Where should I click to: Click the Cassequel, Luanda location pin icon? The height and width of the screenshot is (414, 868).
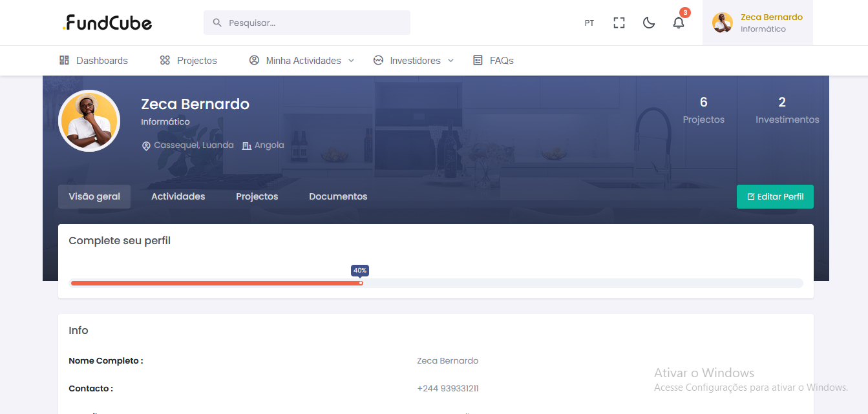click(146, 146)
